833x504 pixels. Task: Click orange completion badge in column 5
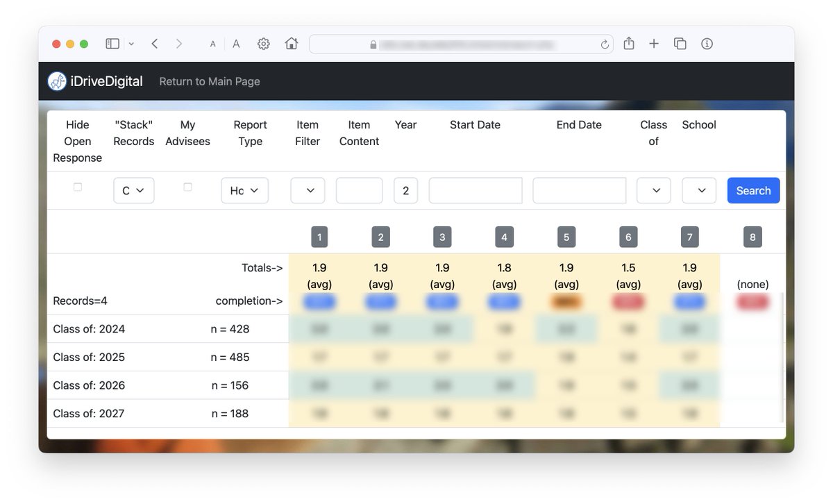pos(566,301)
